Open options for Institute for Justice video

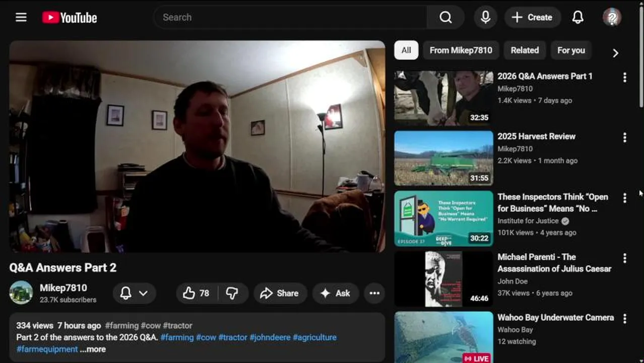[625, 198]
